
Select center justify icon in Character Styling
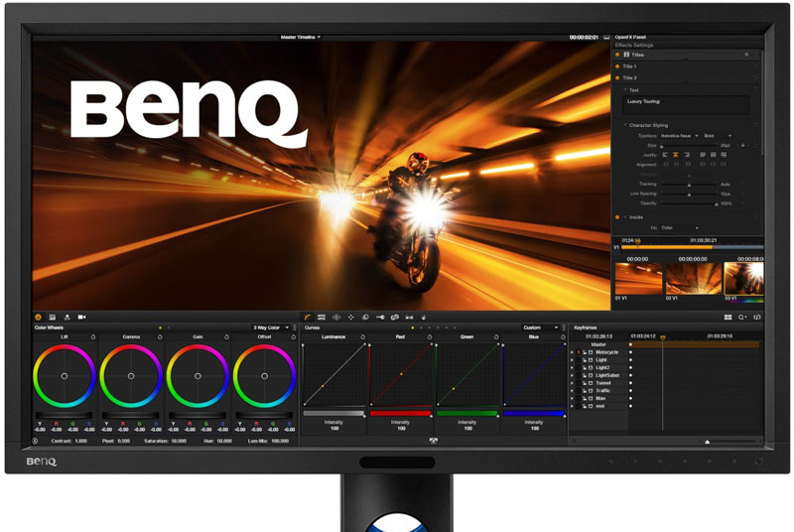tap(676, 155)
